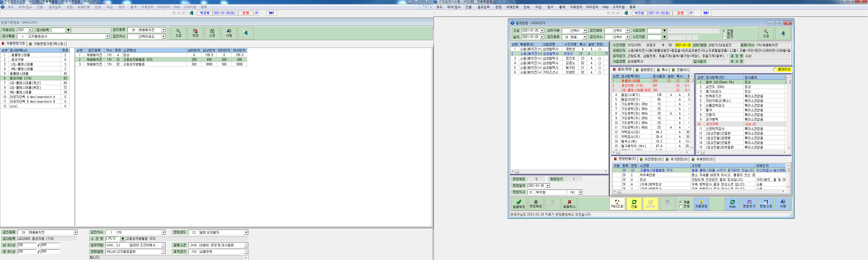The height and width of the screenshot is (260, 868).
Task: Click the 판정확정 lock icon button
Action: pyautogui.click(x=536, y=204)
